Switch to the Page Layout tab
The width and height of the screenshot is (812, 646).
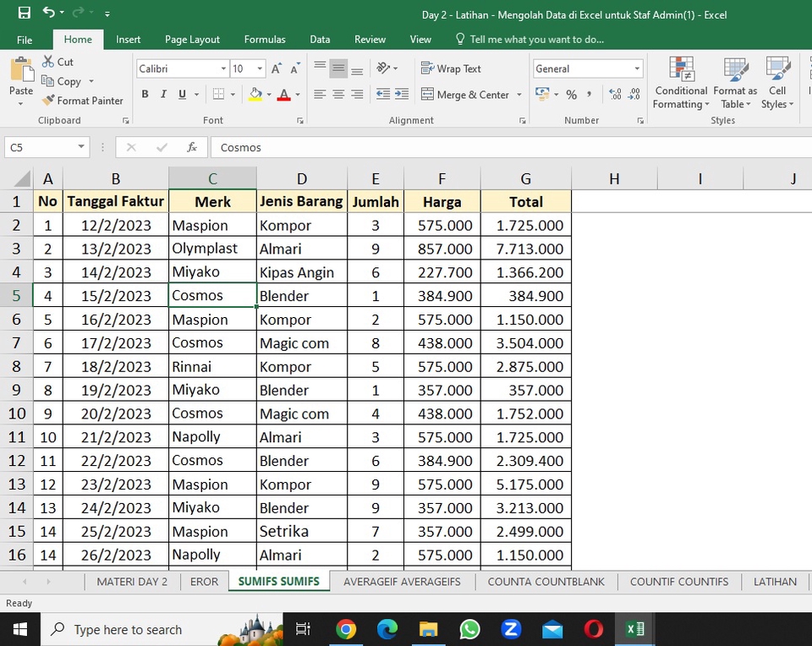click(192, 40)
